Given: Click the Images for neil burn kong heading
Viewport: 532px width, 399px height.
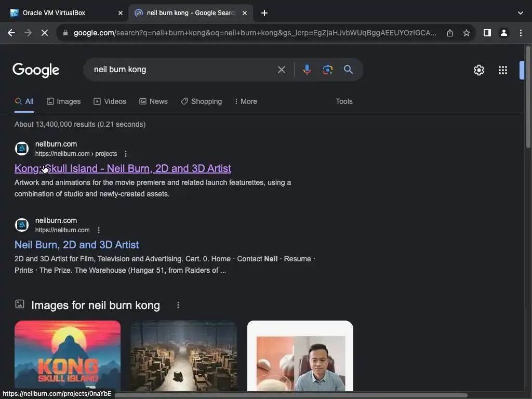Looking at the screenshot, I should pyautogui.click(x=96, y=305).
